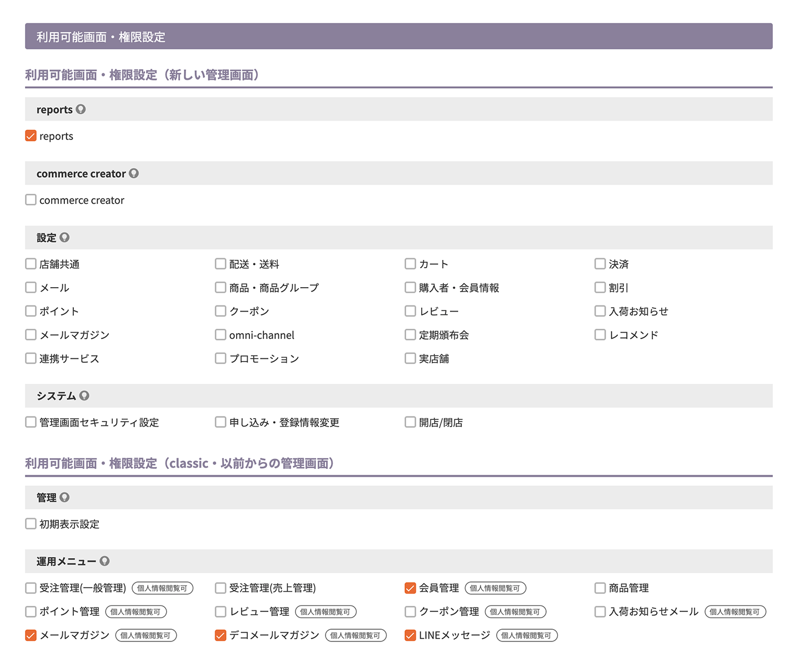Uncheck the reports checkbox
The width and height of the screenshot is (800, 672).
(31, 136)
